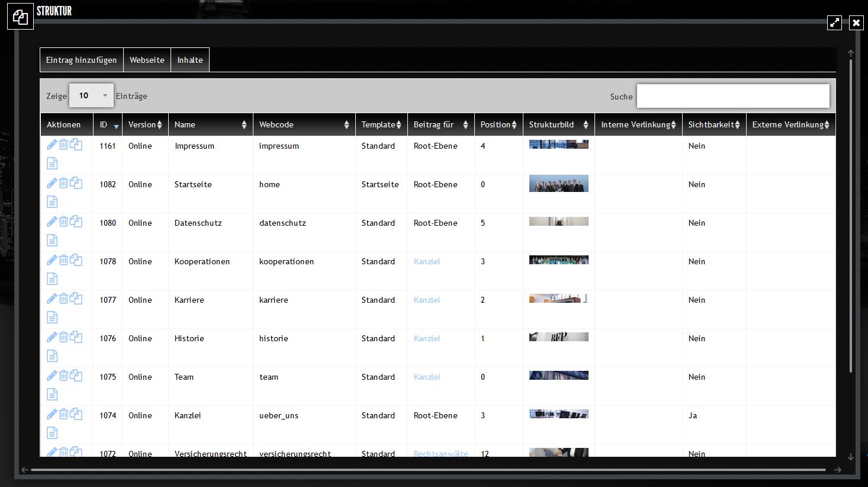Click the Struktur window icon in title bar
Viewport: 868px width, 487px height.
[20, 17]
